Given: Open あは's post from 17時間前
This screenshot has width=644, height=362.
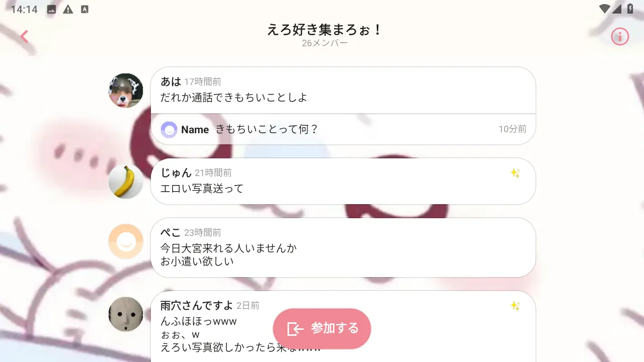Looking at the screenshot, I should coord(343,90).
